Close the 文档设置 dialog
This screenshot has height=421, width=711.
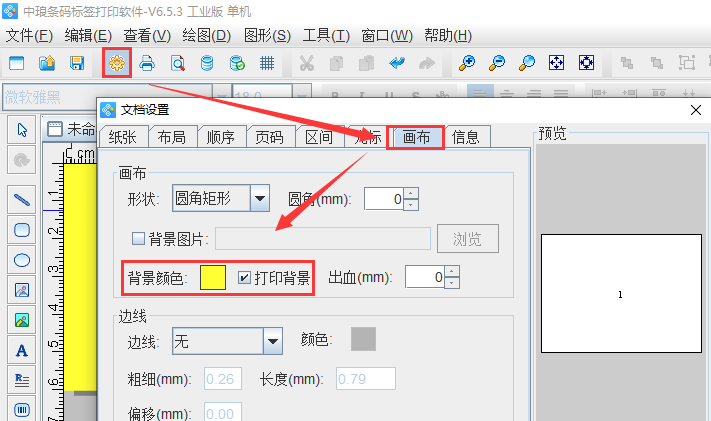pyautogui.click(x=696, y=110)
